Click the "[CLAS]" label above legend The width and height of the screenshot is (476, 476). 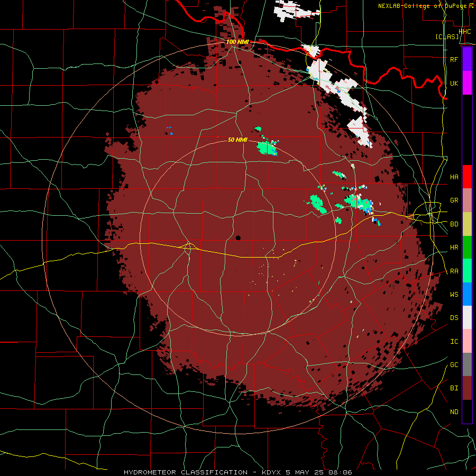[x=447, y=37]
